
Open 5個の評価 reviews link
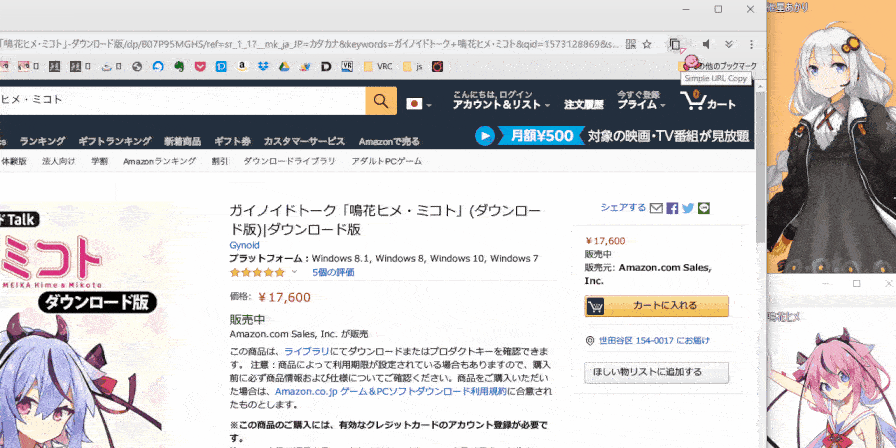(x=333, y=273)
